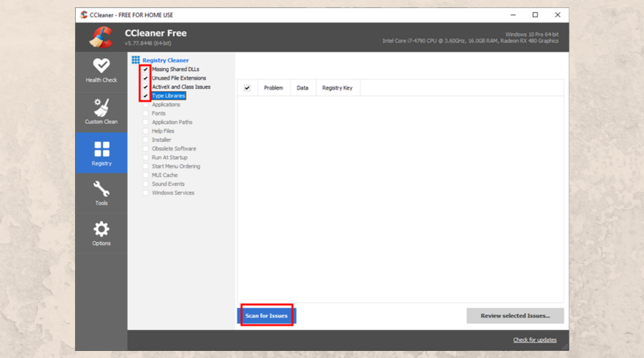Screen dimensions: 644x358
Task: Sort by the Problem column header
Action: (273, 88)
